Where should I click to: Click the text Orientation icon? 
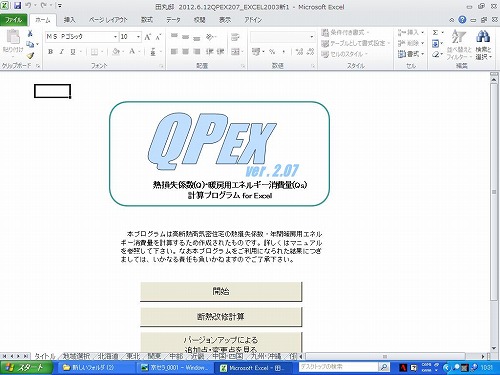(210, 37)
